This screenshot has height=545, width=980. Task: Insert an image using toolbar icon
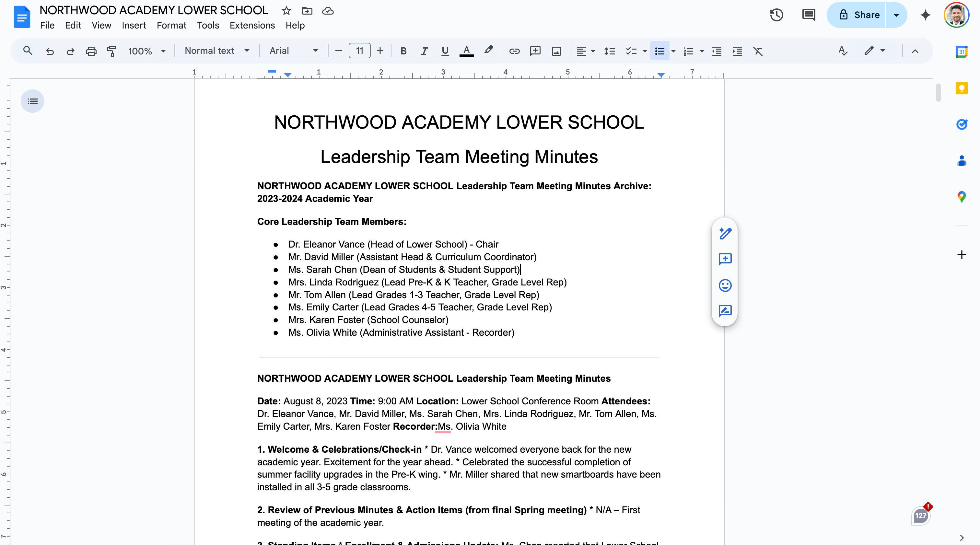click(556, 51)
